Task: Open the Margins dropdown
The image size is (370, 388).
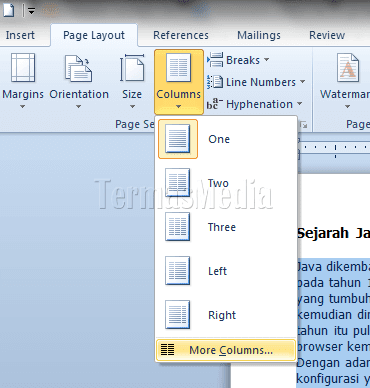Action: (23, 81)
